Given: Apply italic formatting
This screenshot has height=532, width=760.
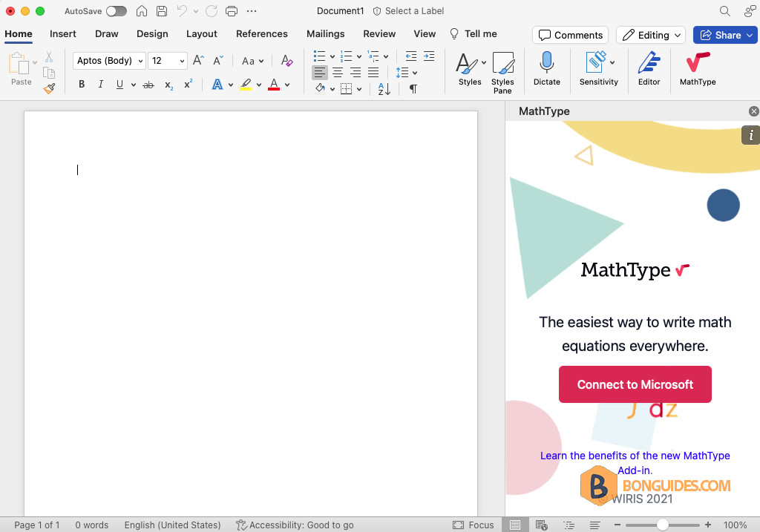Looking at the screenshot, I should tap(100, 85).
